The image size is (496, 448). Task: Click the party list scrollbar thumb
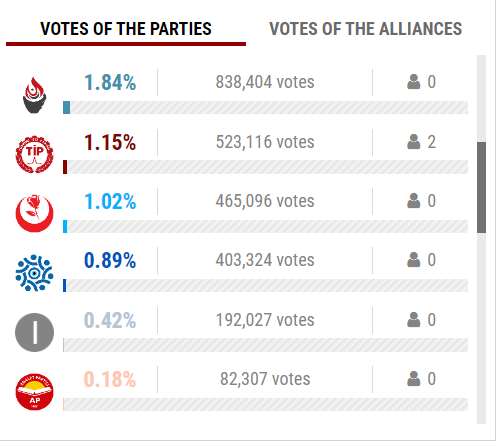tap(481, 187)
